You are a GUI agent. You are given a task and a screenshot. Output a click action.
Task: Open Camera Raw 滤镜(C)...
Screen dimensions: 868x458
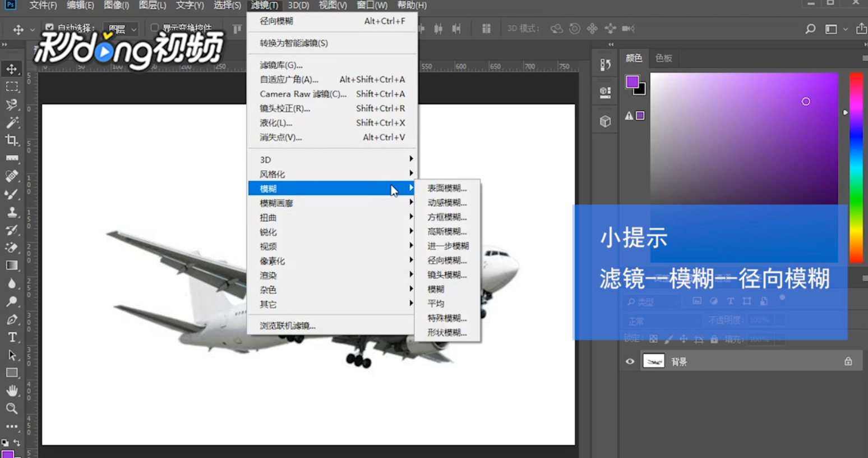click(x=332, y=94)
